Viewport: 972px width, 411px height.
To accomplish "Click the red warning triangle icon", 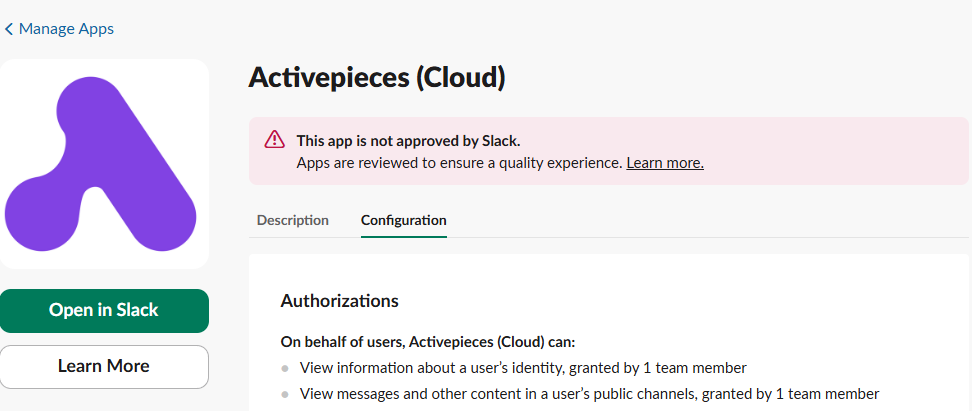I will (x=275, y=140).
